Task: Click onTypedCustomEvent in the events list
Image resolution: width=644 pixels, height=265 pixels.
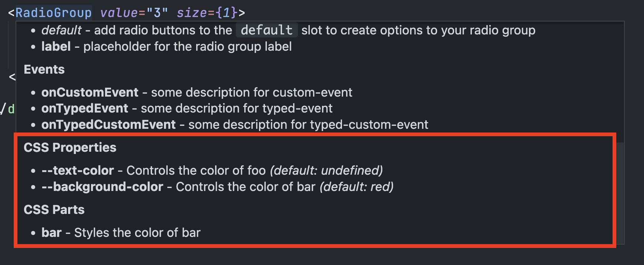Action: point(108,124)
